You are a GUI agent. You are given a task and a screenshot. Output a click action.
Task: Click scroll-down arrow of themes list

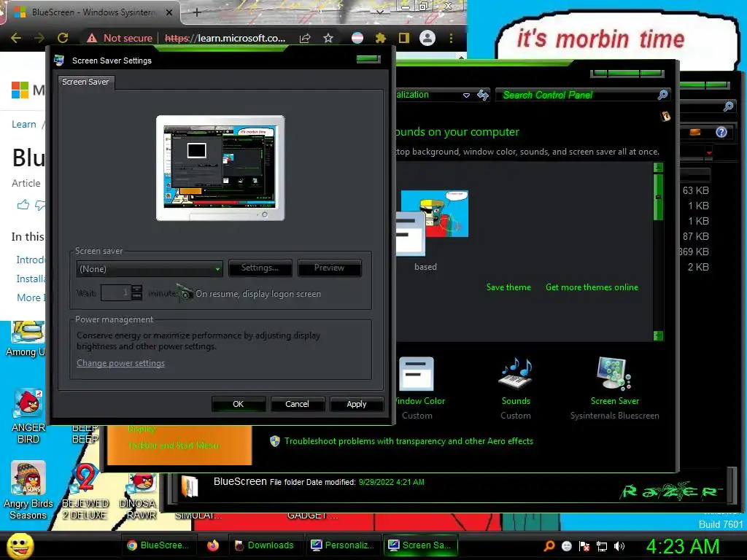[x=659, y=335]
